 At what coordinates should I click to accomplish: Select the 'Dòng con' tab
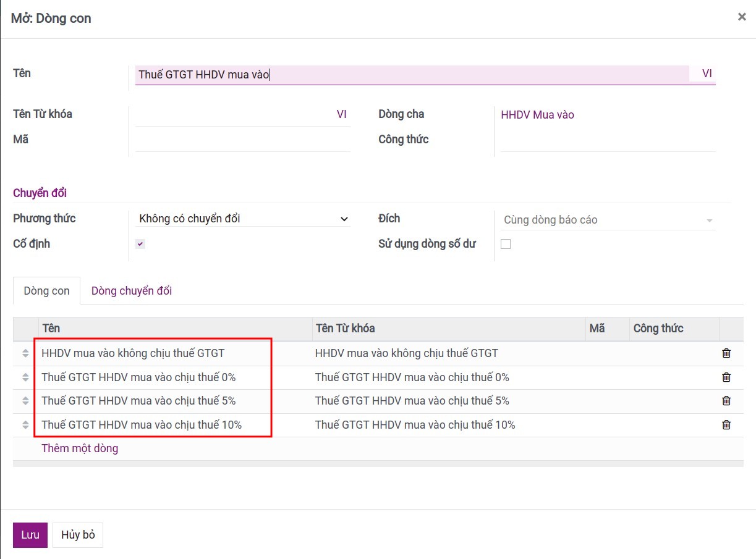coord(46,291)
